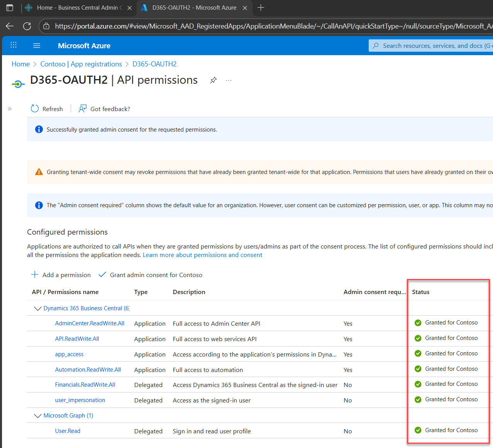Open D365-OAUTH2 breadcrumb link
Viewport: 493px width, 448px height.
point(154,64)
